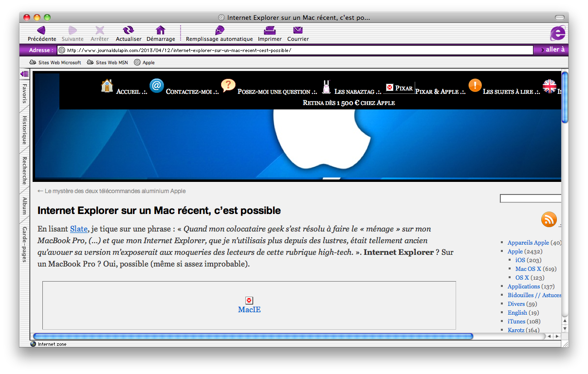588x374 pixels.
Task: Click the Précédente back arrow icon
Action: coord(41,31)
